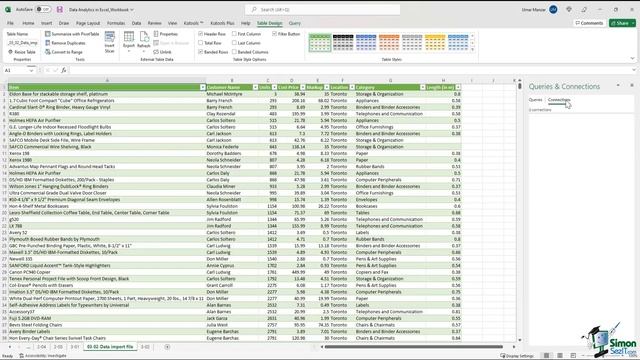The height and width of the screenshot is (360, 640).
Task: Click the Save icon in title bar
Action: point(60,9)
